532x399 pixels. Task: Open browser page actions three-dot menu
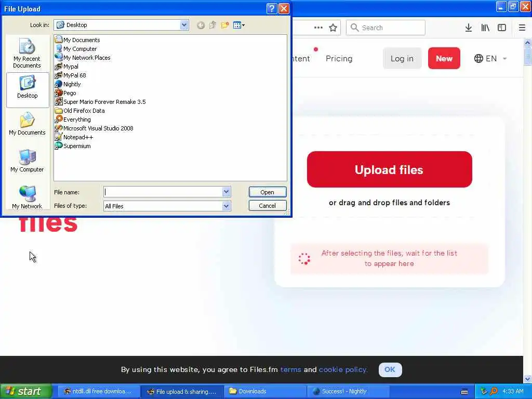point(318,28)
